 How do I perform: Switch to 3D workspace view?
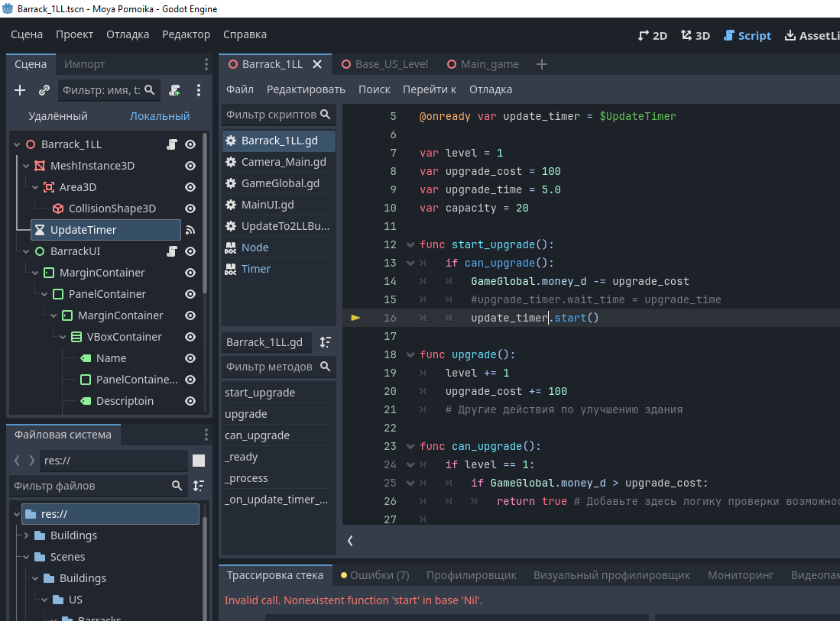(696, 35)
